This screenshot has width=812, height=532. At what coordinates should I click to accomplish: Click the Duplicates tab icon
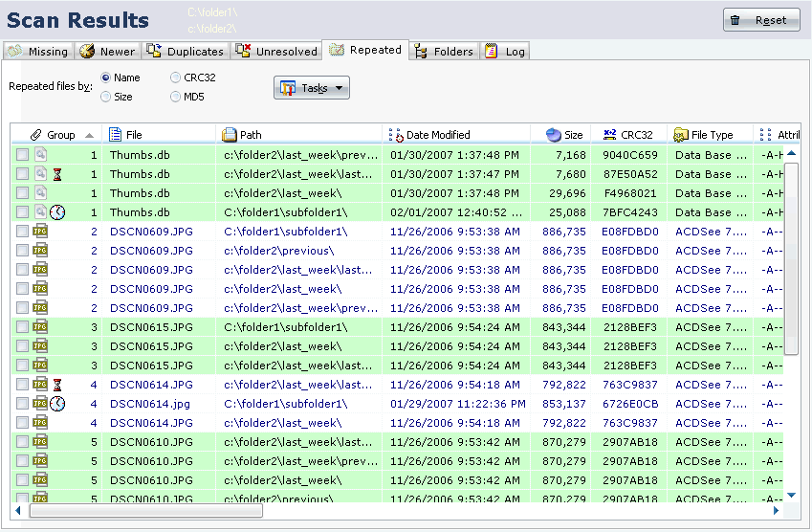tap(154, 52)
